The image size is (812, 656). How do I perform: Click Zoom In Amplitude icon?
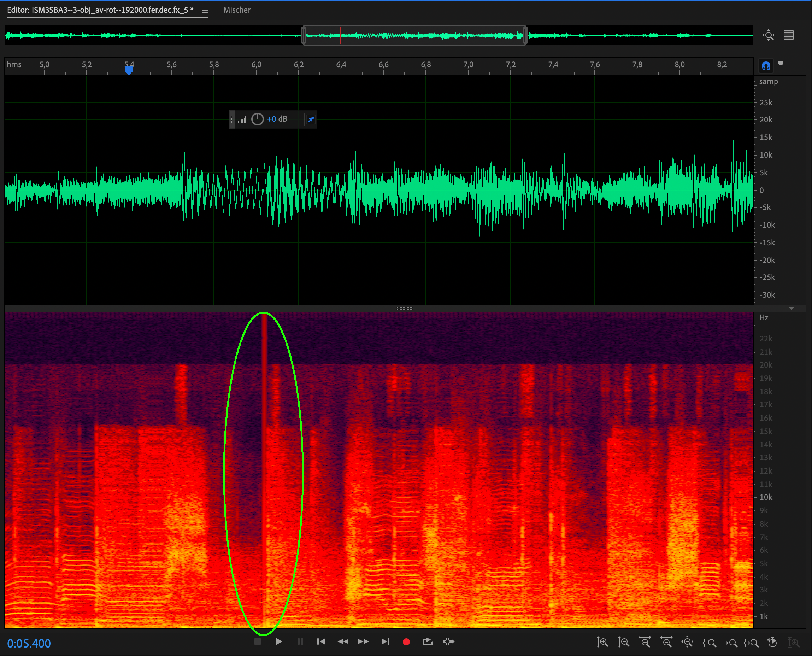coord(602,642)
